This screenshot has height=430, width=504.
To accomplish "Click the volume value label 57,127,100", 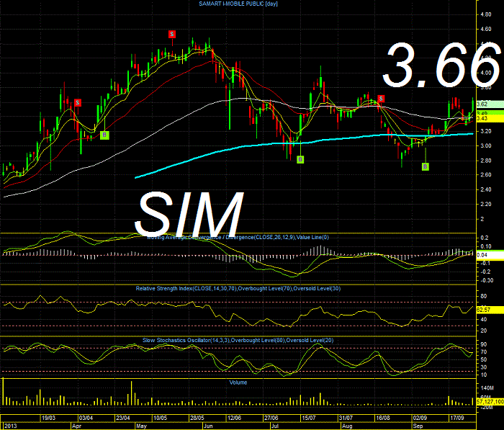I will (490, 402).
